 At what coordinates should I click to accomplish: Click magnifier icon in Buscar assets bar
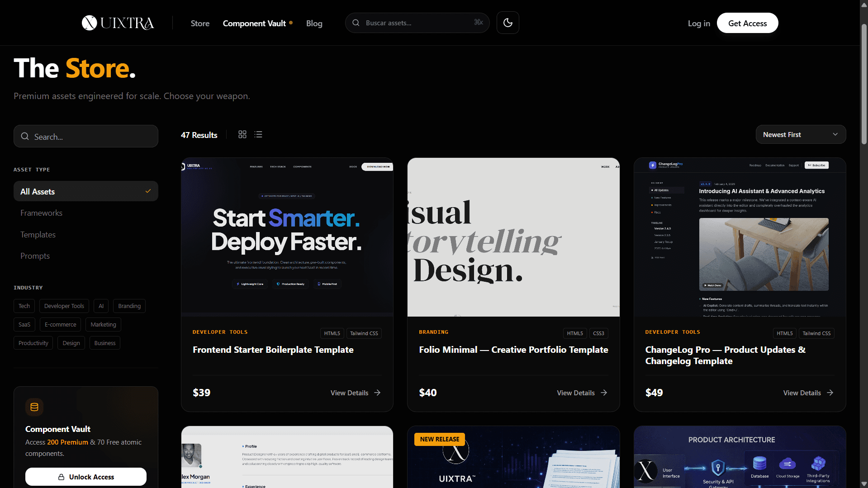click(356, 23)
